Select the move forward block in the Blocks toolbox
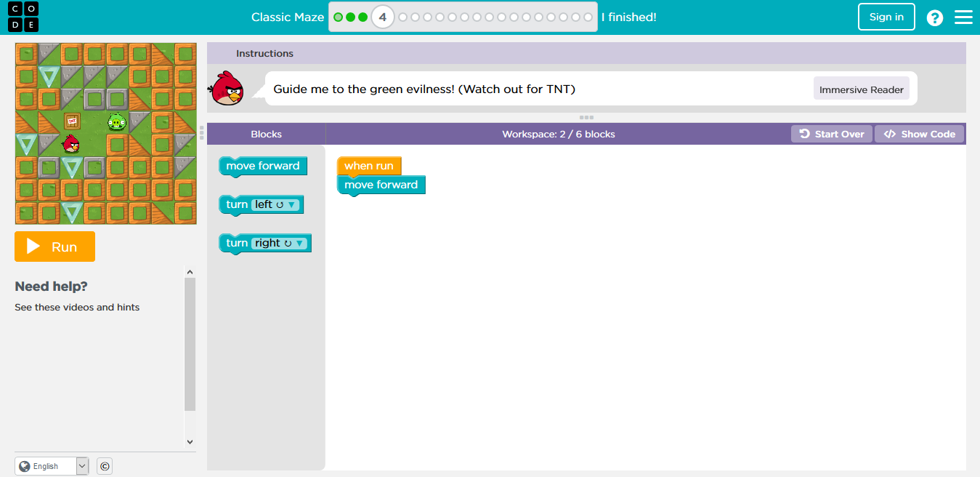Screen dimensions: 980x477 tap(263, 166)
